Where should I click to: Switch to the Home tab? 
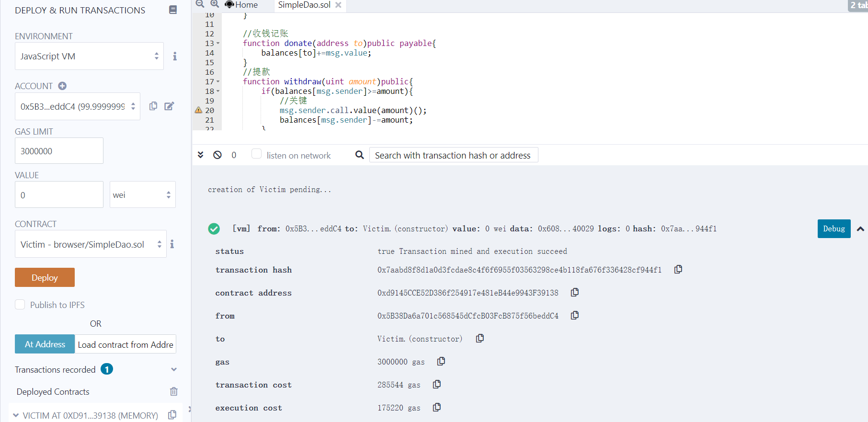coord(242,5)
